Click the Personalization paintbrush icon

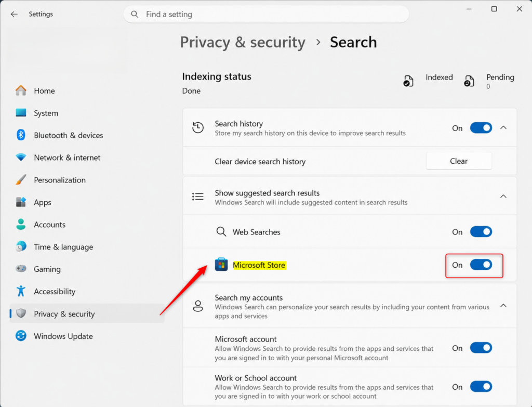(21, 179)
